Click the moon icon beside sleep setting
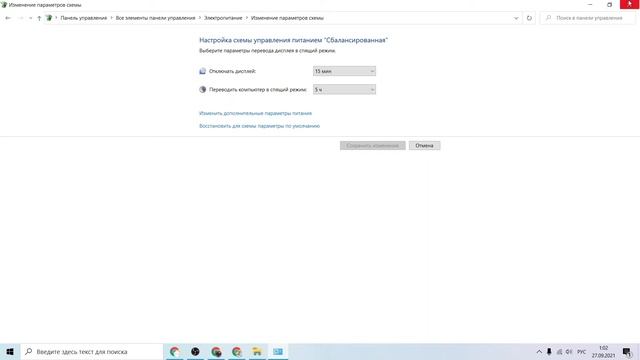Image resolution: width=640 pixels, height=360 pixels. click(202, 89)
